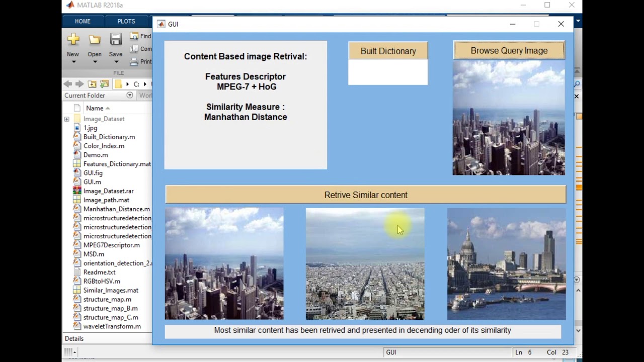Go forward with right arrow icon

(x=79, y=84)
